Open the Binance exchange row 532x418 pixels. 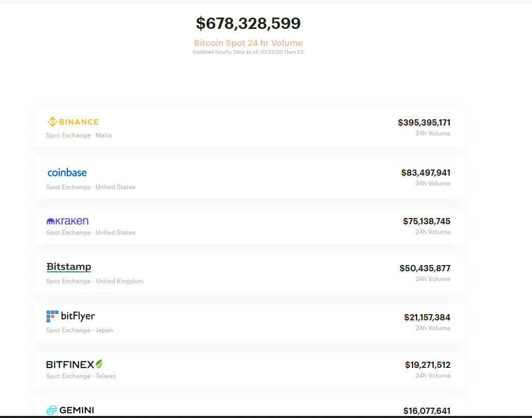pos(248,127)
